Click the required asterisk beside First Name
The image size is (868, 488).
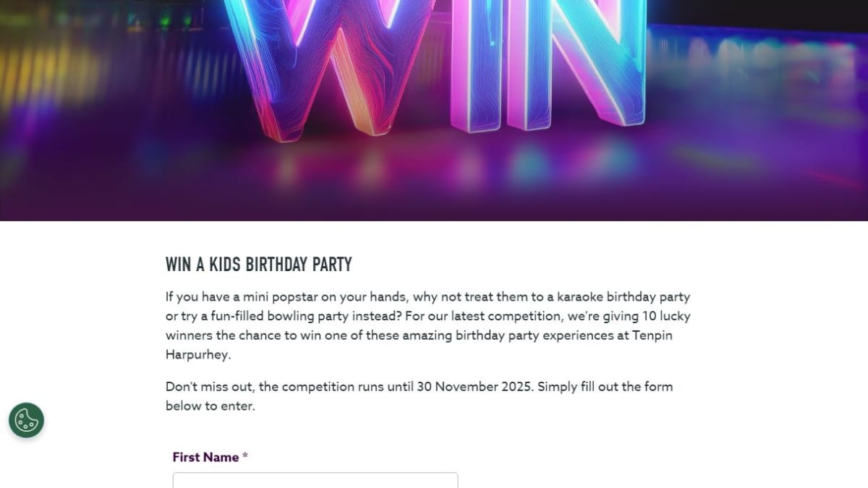coord(245,457)
